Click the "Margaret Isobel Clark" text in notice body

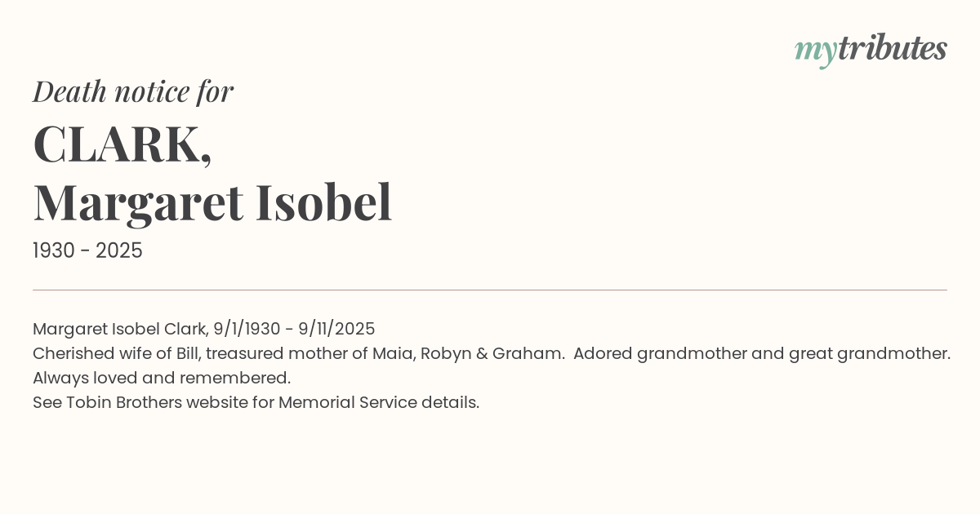point(119,329)
